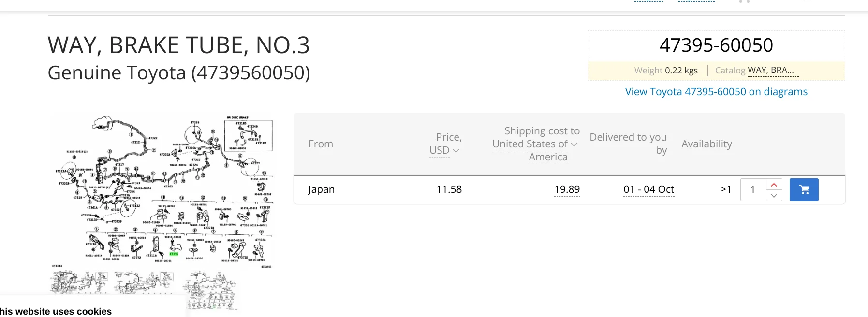Click the 01 - 04 Oct delivery date
Image resolution: width=868 pixels, height=317 pixels.
tap(648, 189)
